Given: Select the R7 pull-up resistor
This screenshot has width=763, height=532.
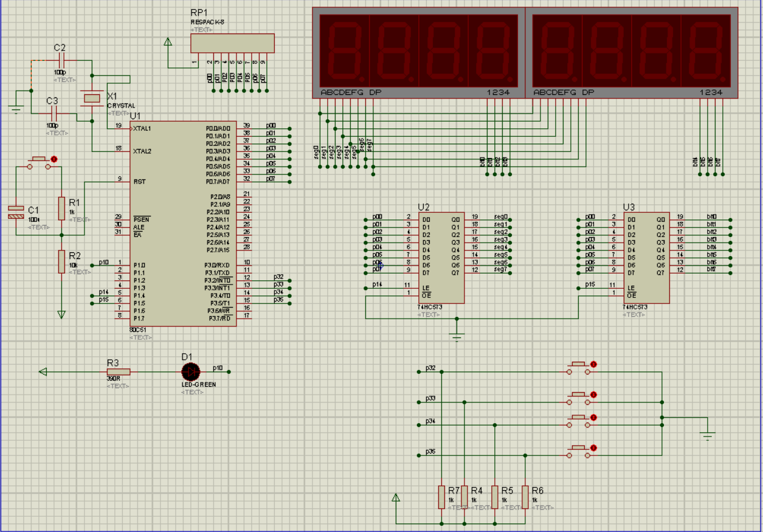Looking at the screenshot, I should click(441, 497).
